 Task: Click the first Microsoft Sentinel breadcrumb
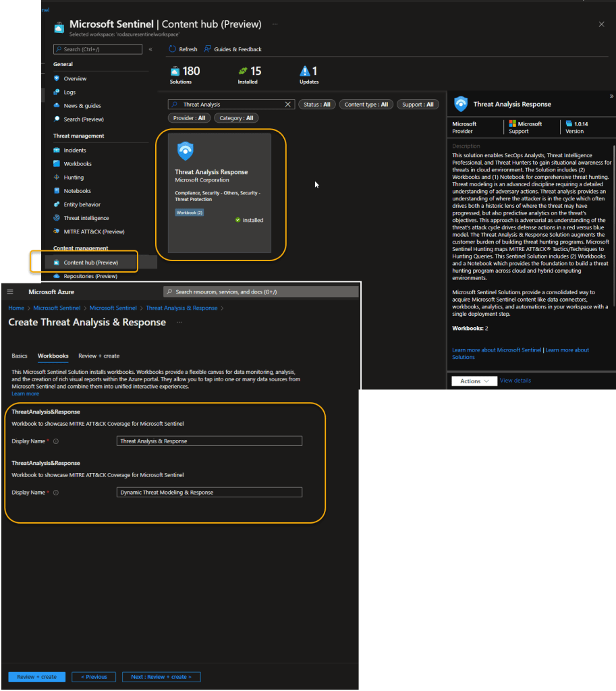pos(57,308)
